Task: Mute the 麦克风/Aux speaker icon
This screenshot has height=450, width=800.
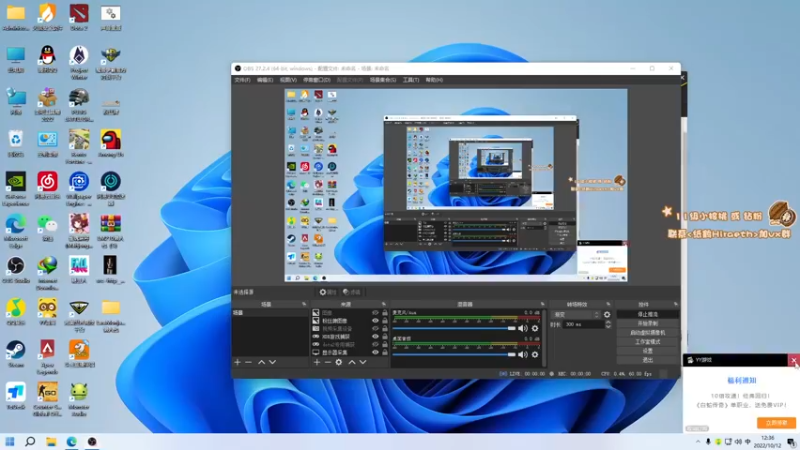Action: pos(523,329)
